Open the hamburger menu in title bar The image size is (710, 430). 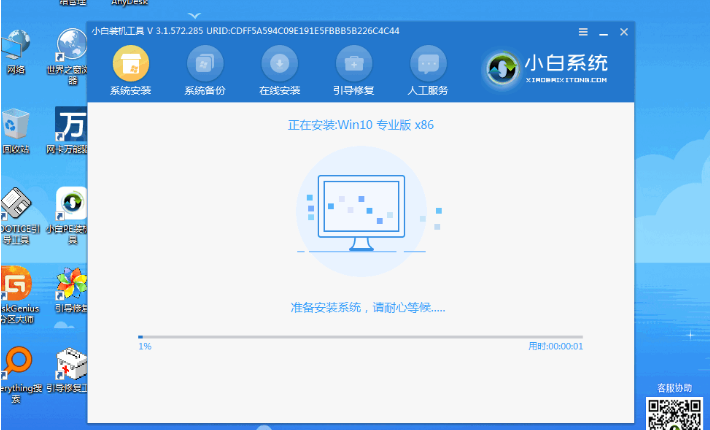tap(583, 32)
